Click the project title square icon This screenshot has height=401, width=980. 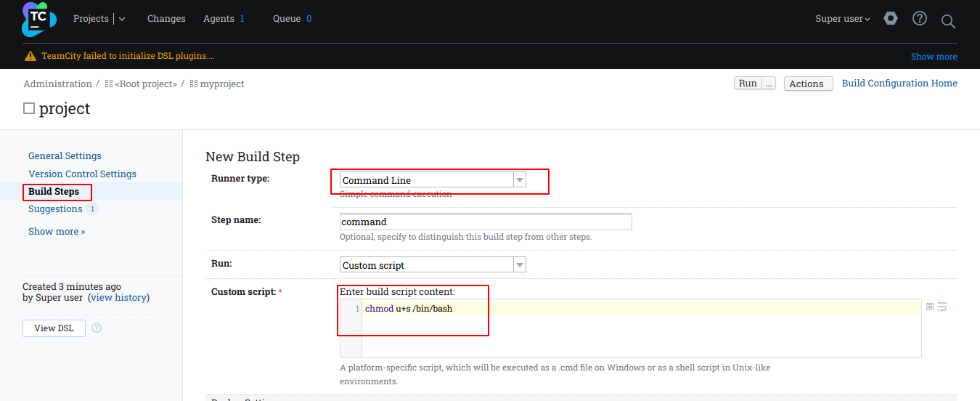[29, 108]
